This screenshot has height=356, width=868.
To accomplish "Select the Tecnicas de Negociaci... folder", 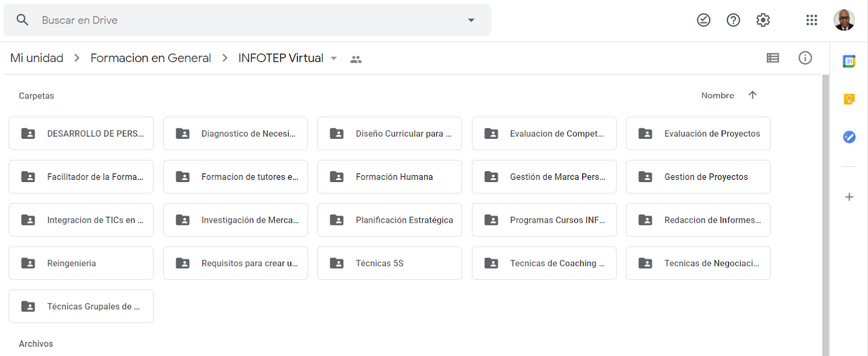I will tap(698, 263).
